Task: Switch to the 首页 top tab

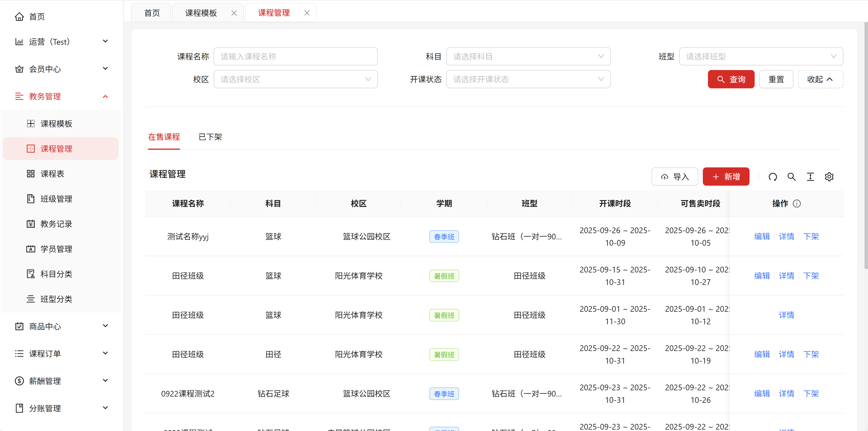Action: pos(152,13)
